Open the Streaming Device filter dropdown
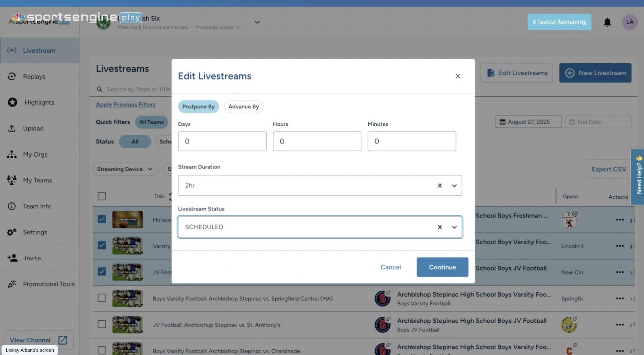The image size is (644, 355). click(124, 169)
